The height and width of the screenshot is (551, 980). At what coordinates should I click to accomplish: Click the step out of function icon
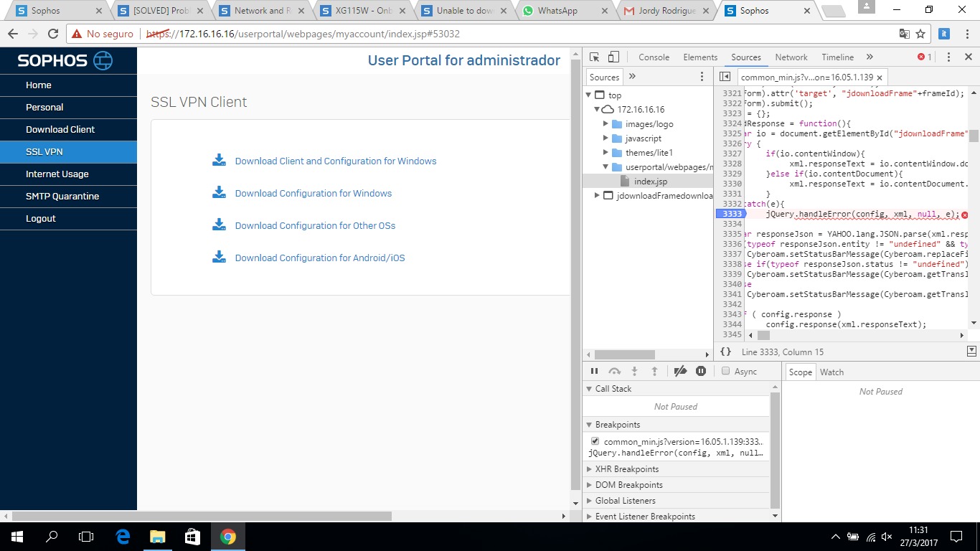click(x=654, y=371)
